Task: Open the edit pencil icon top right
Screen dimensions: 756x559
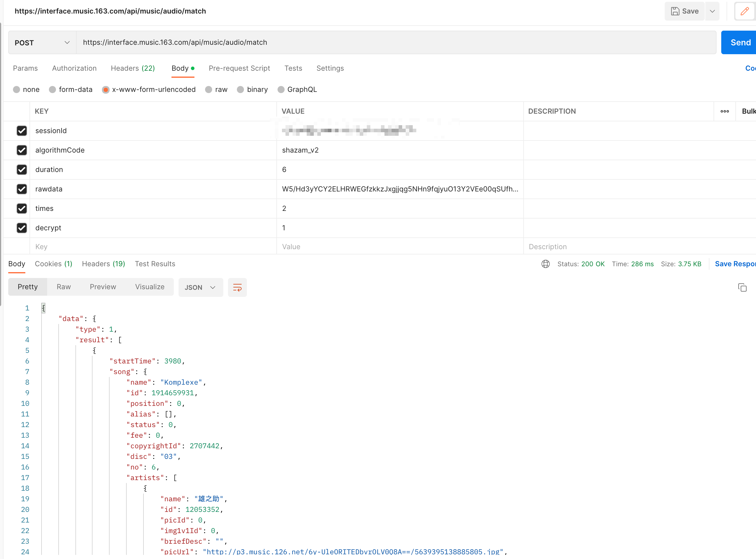Action: point(744,11)
